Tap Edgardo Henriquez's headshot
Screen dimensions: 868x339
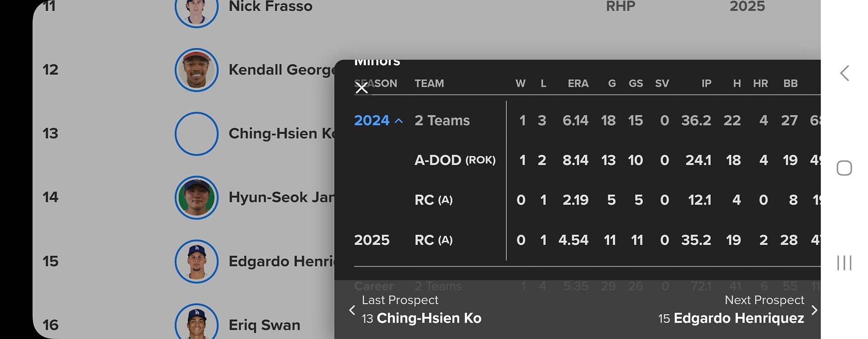[197, 262]
